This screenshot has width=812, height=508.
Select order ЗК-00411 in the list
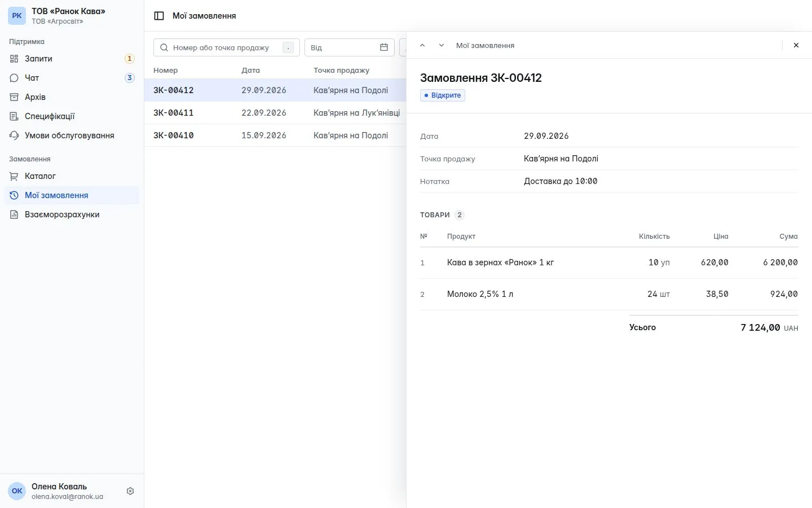275,113
